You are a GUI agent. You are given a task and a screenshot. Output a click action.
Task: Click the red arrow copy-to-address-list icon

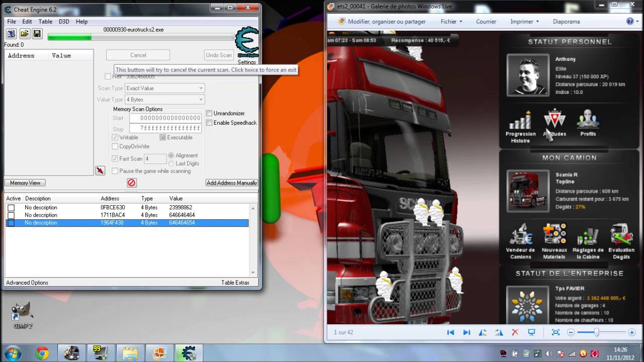click(x=100, y=170)
